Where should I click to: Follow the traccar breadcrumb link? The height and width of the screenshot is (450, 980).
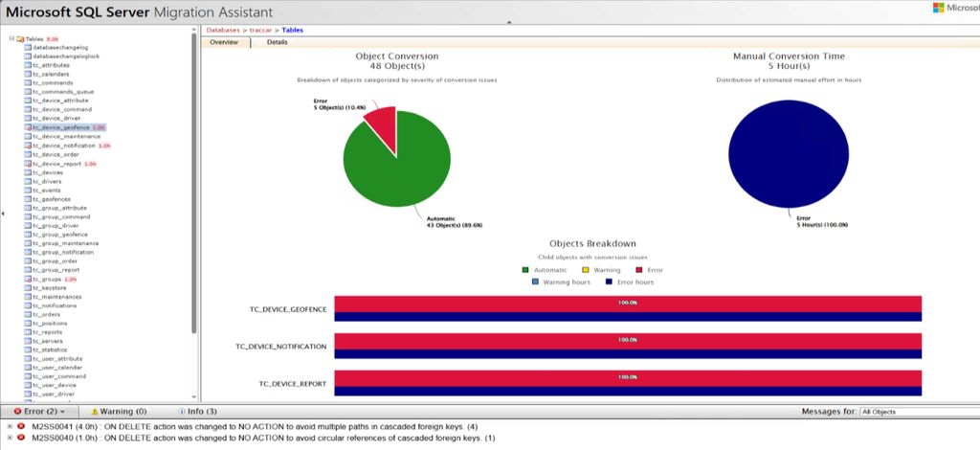[x=260, y=30]
